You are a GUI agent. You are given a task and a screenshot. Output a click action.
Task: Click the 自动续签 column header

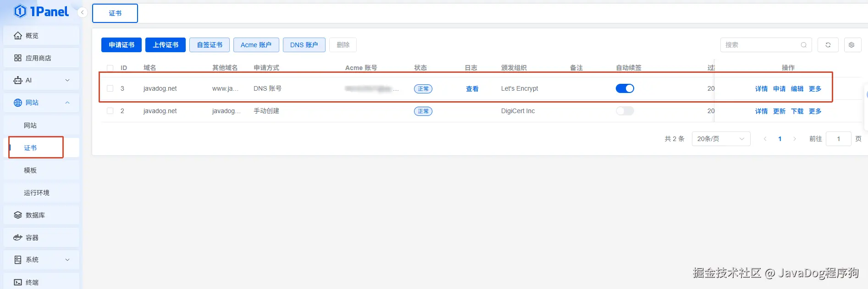(x=629, y=68)
